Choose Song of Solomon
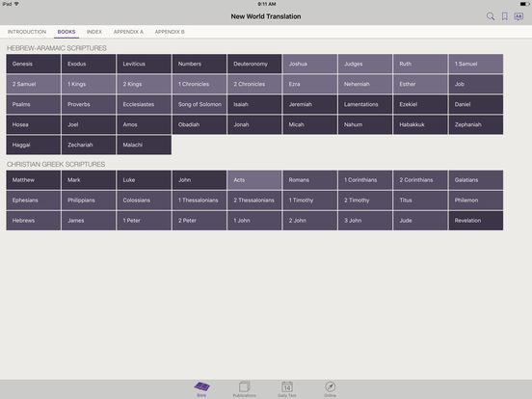The height and width of the screenshot is (399, 532). [199, 104]
